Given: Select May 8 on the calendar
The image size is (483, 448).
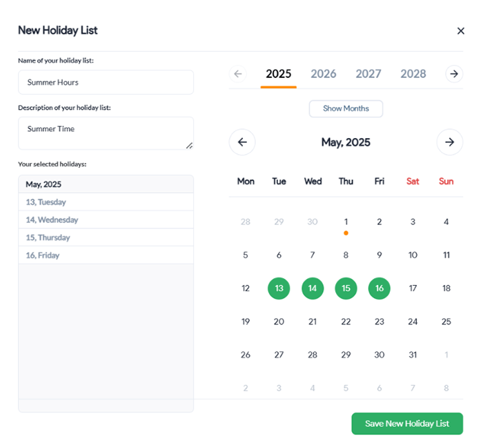Looking at the screenshot, I should pos(346,255).
